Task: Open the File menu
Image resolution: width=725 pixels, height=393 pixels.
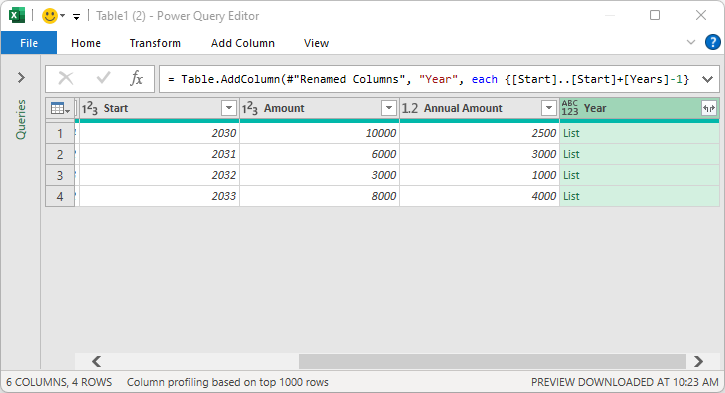Action: [x=29, y=43]
